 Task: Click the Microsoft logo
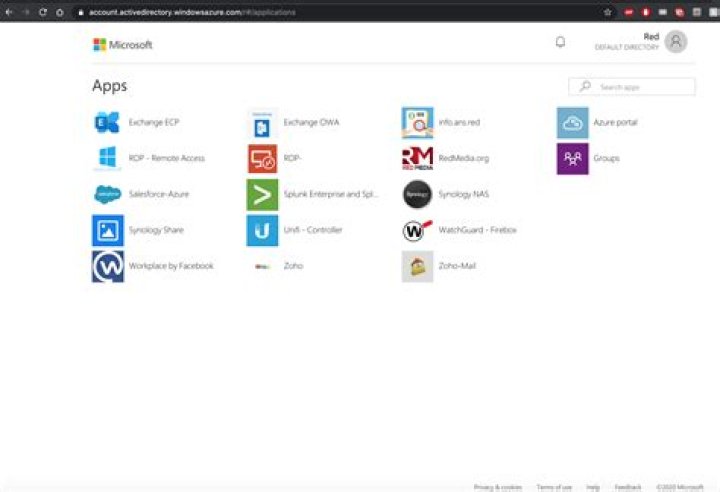click(x=122, y=45)
